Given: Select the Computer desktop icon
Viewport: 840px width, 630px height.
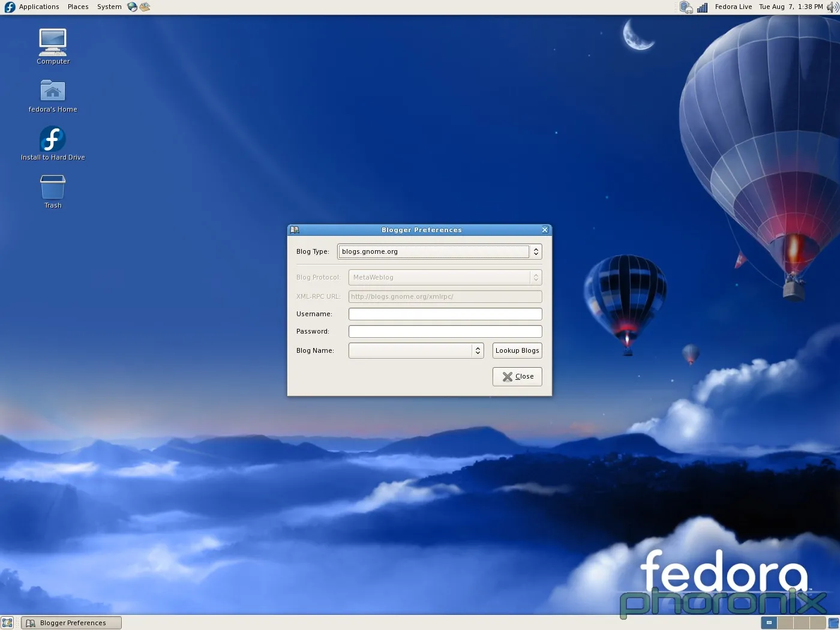Looking at the screenshot, I should (x=53, y=47).
